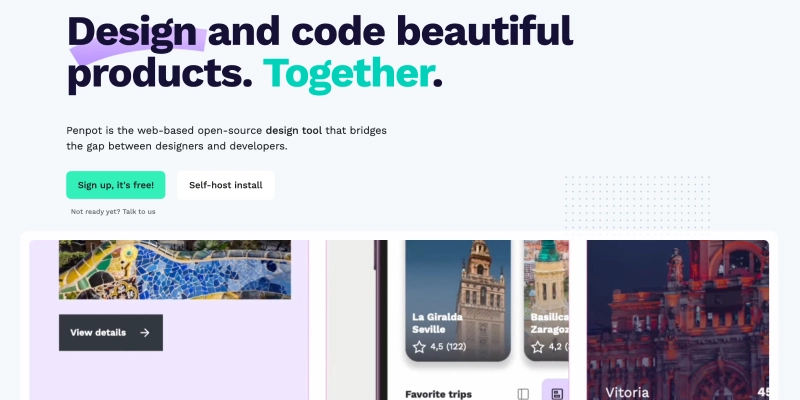This screenshot has width=800, height=400.
Task: Click the bold design tool text
Action: [x=294, y=130]
